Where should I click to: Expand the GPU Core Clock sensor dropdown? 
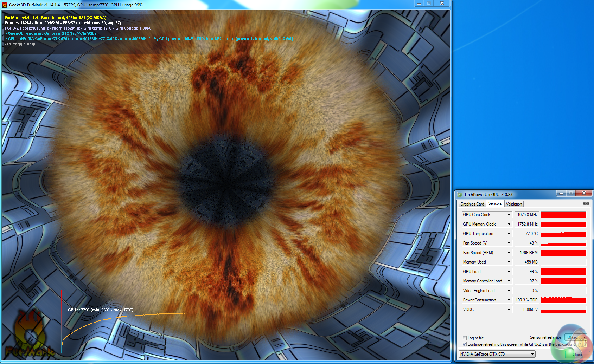(x=509, y=215)
